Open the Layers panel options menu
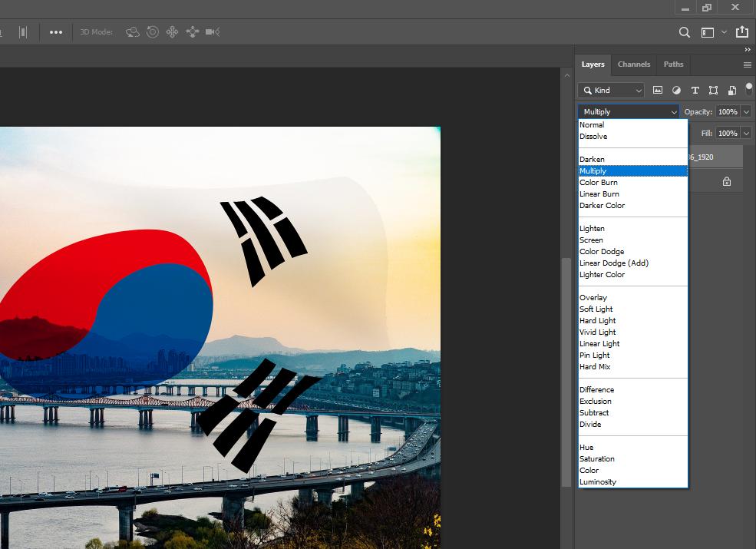The width and height of the screenshot is (756, 549). click(748, 64)
